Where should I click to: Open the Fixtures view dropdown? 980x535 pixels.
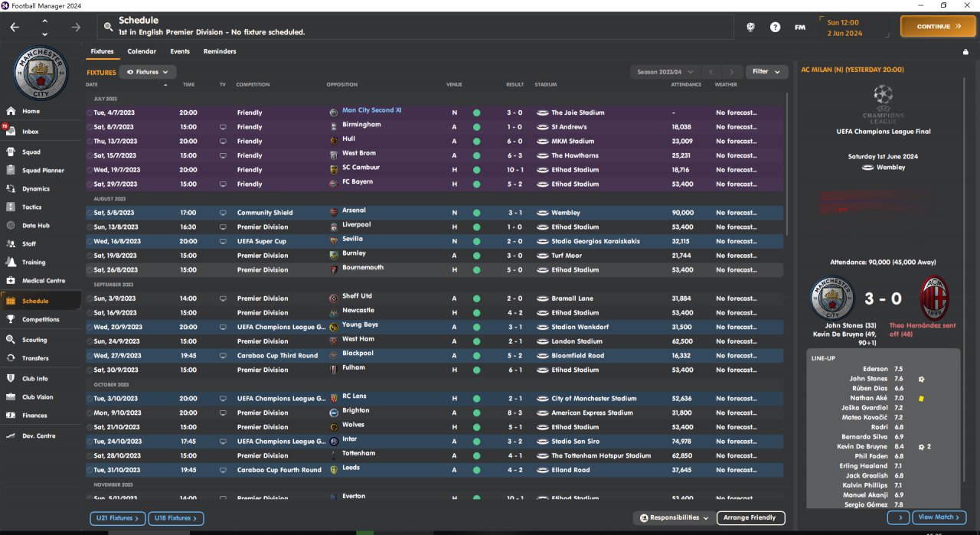tap(148, 72)
